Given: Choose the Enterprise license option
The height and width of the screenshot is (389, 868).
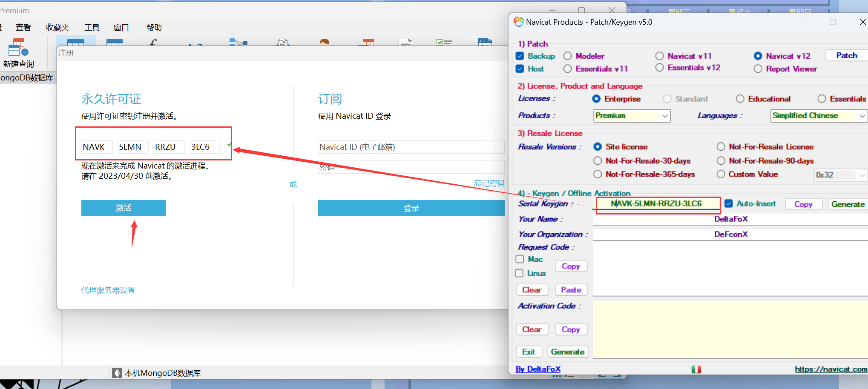Looking at the screenshot, I should pos(597,99).
